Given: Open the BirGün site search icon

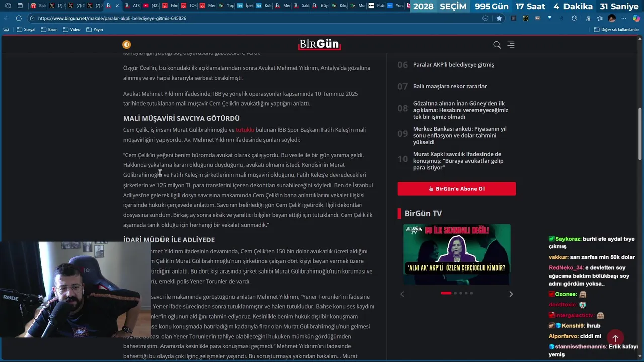Looking at the screenshot, I should [497, 45].
